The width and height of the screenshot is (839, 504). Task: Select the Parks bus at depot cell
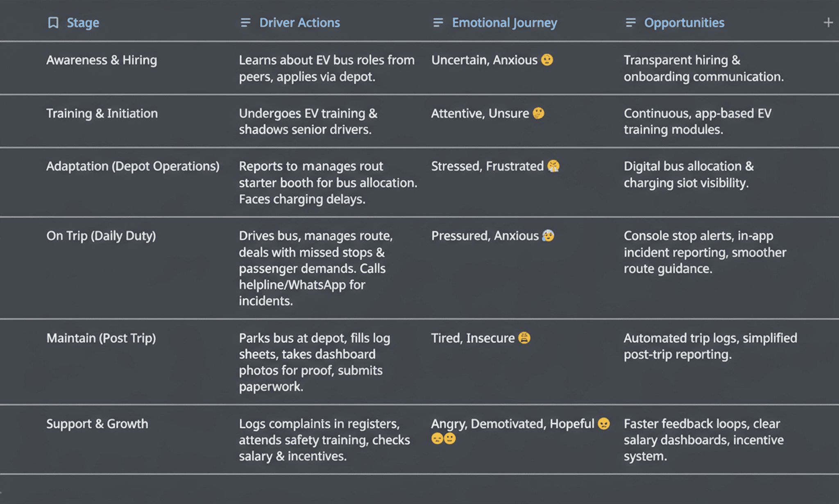(x=314, y=362)
